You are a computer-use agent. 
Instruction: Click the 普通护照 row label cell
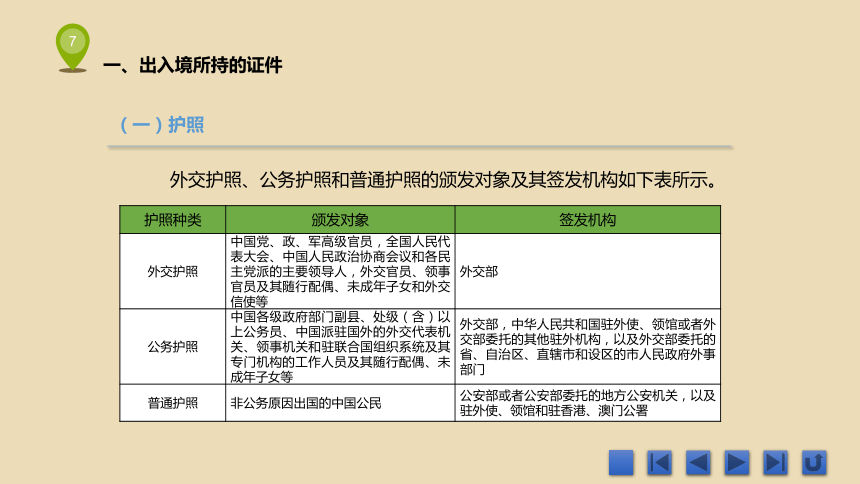(172, 403)
